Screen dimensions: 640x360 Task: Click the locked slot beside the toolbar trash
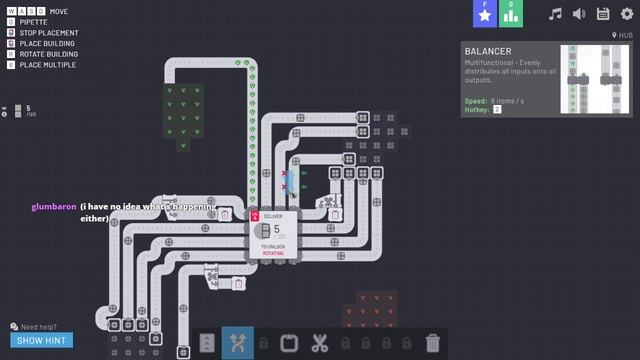pyautogui.click(x=407, y=343)
